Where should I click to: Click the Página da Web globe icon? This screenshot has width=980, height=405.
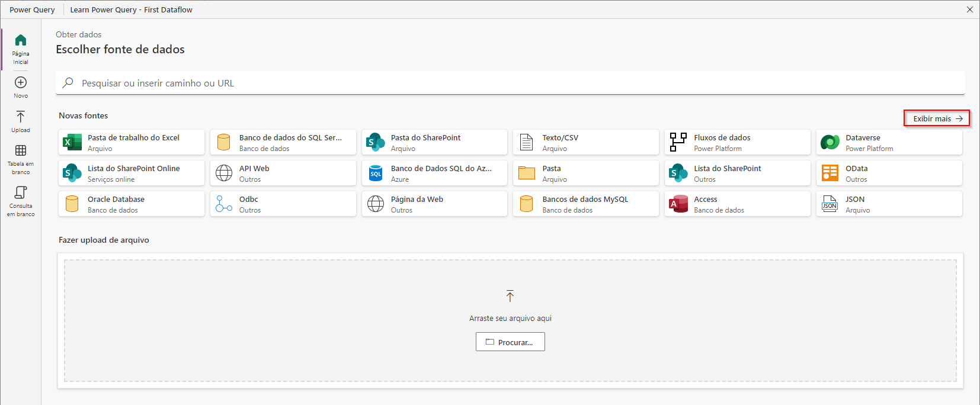pos(376,204)
